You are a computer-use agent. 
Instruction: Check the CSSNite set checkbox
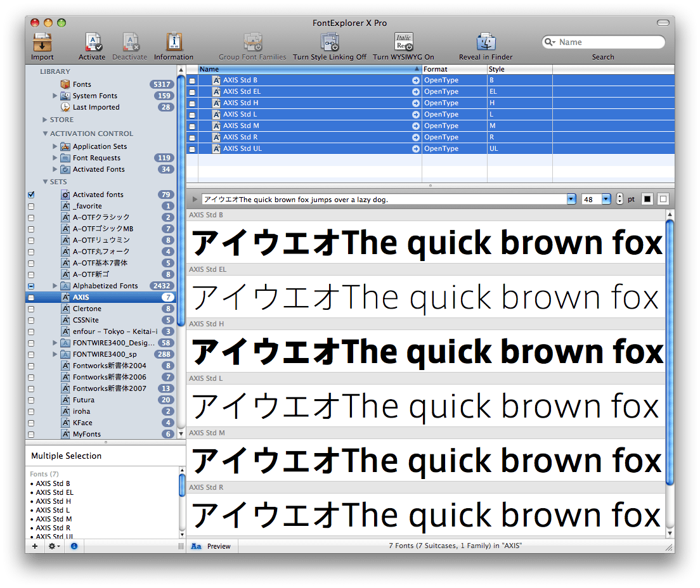(x=31, y=321)
